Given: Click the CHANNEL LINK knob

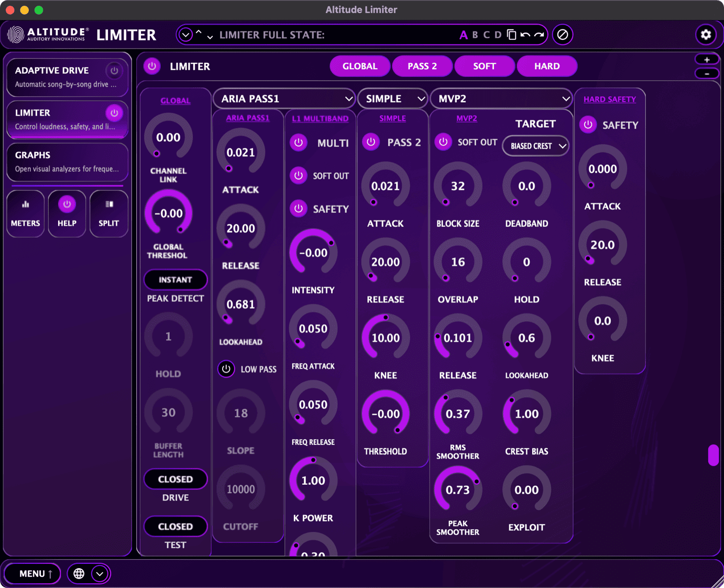Looking at the screenshot, I should (168, 137).
